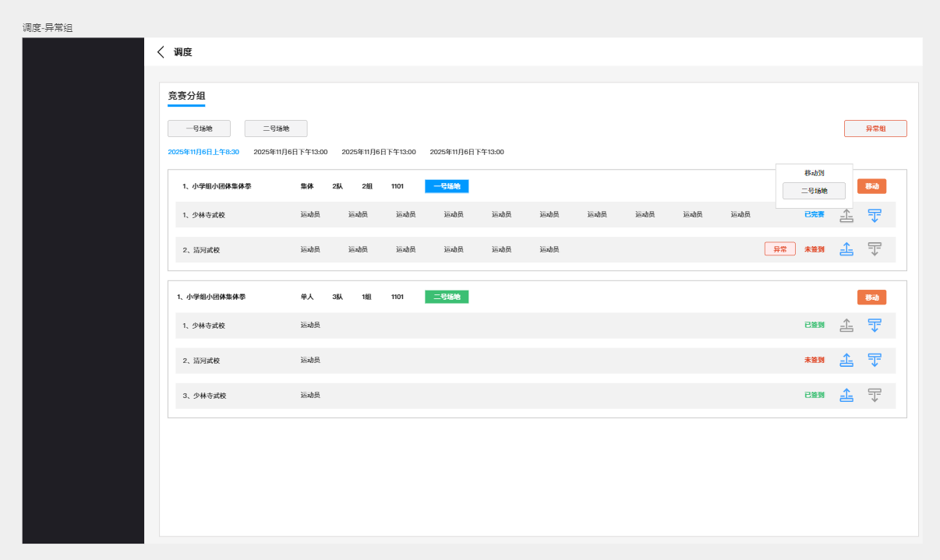Click blue move-up icon in the 异常 row
Viewport: 940px width, 560px height.
point(846,249)
